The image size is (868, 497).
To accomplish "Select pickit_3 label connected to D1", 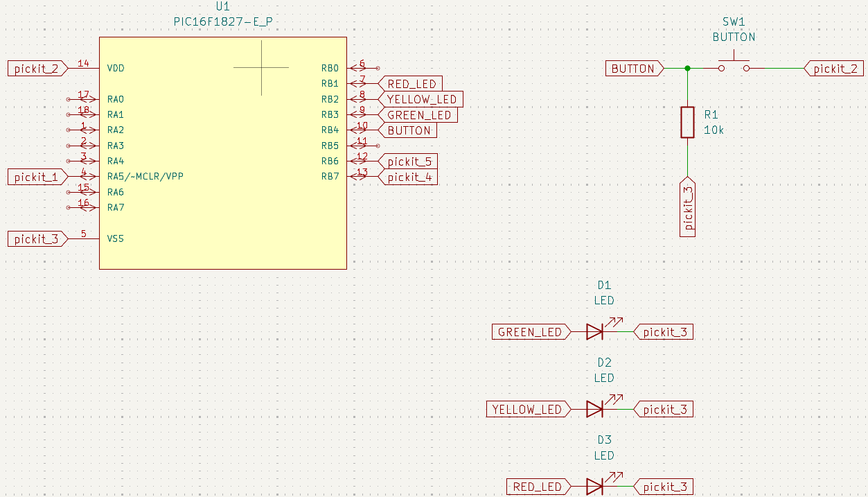I will click(664, 332).
